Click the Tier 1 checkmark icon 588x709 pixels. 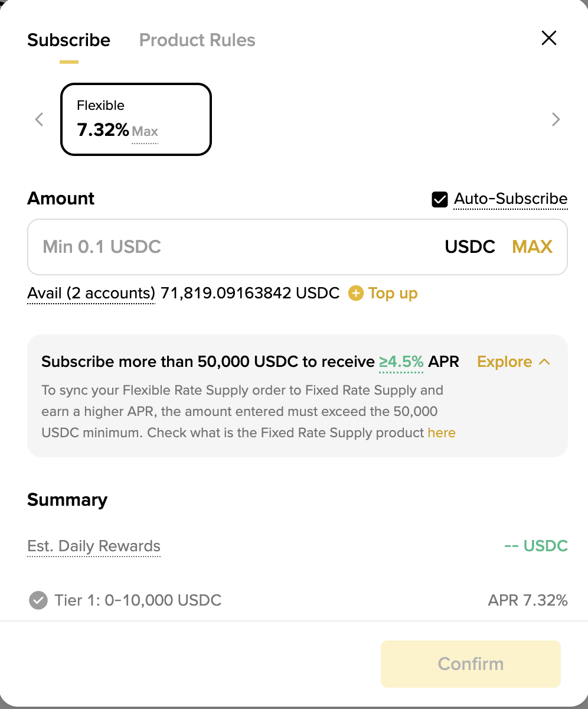38,601
